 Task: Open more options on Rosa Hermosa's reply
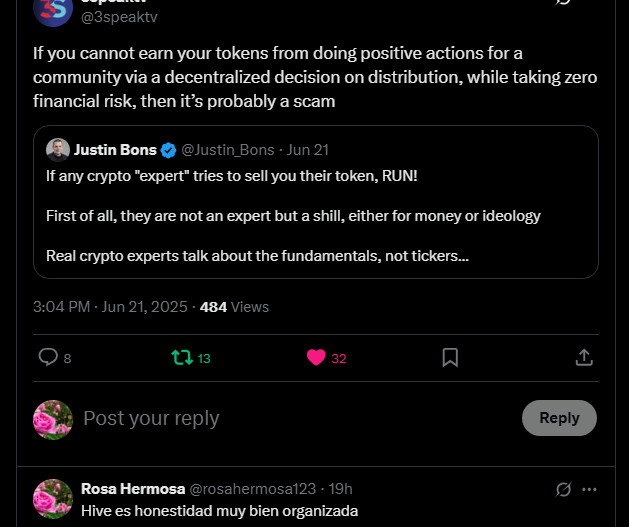590,489
